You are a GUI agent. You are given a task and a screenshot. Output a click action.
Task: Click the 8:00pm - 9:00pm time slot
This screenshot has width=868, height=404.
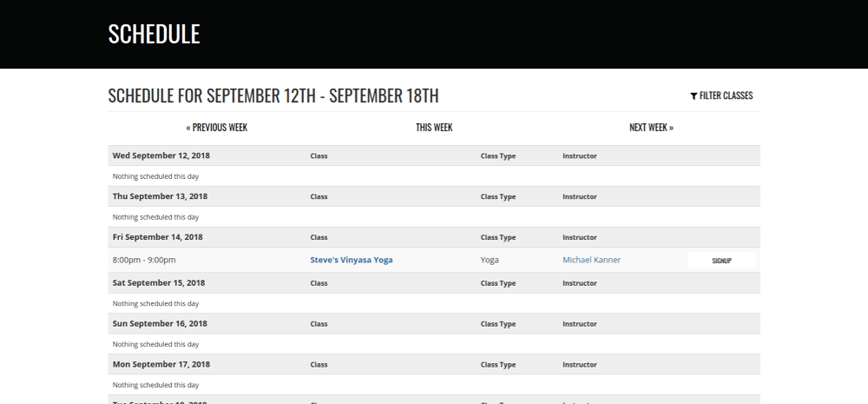point(144,260)
